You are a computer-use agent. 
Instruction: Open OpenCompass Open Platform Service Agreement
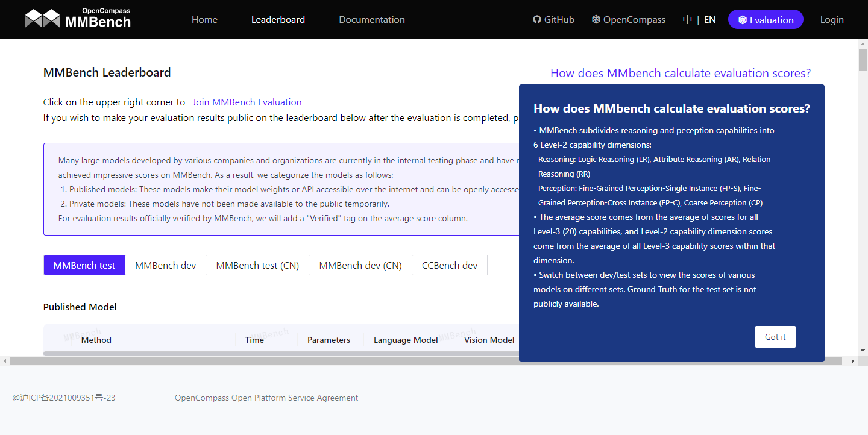(266, 398)
